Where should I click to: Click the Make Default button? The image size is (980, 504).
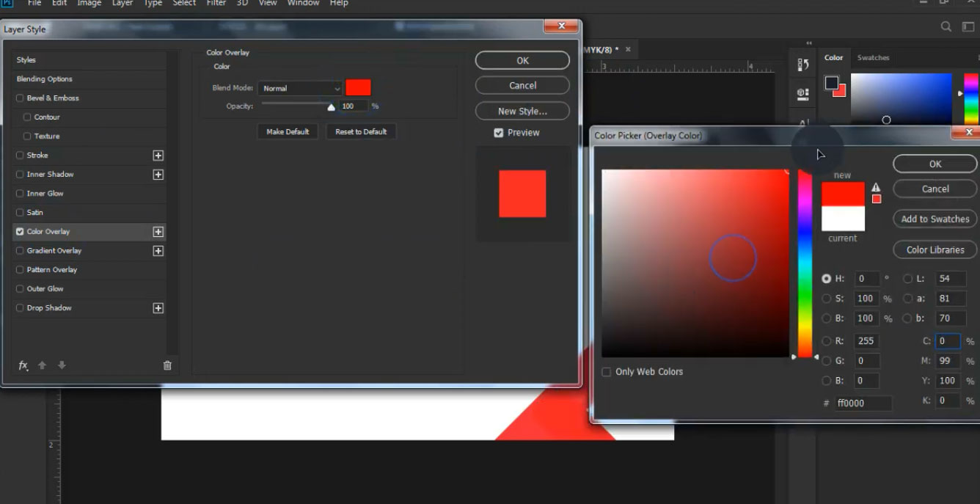coord(288,132)
